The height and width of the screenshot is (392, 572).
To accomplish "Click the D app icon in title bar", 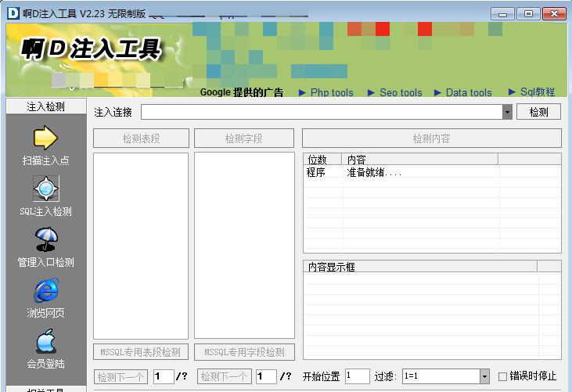I will pyautogui.click(x=13, y=13).
